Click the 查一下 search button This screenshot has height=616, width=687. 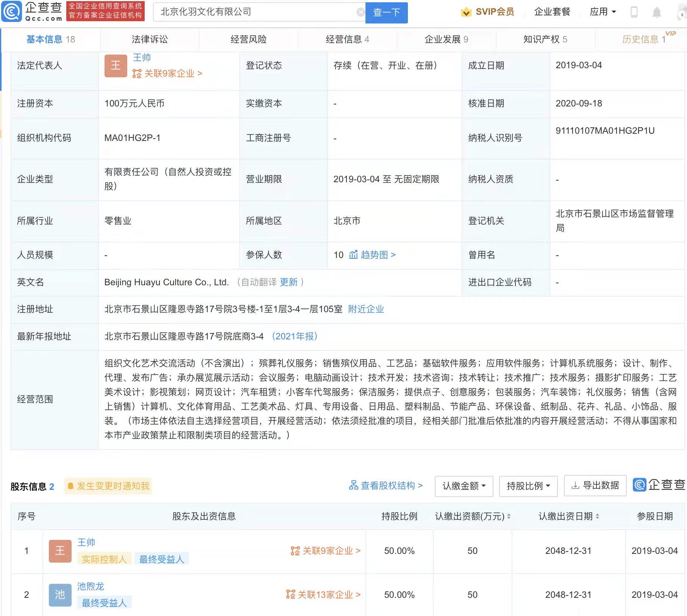point(386,13)
